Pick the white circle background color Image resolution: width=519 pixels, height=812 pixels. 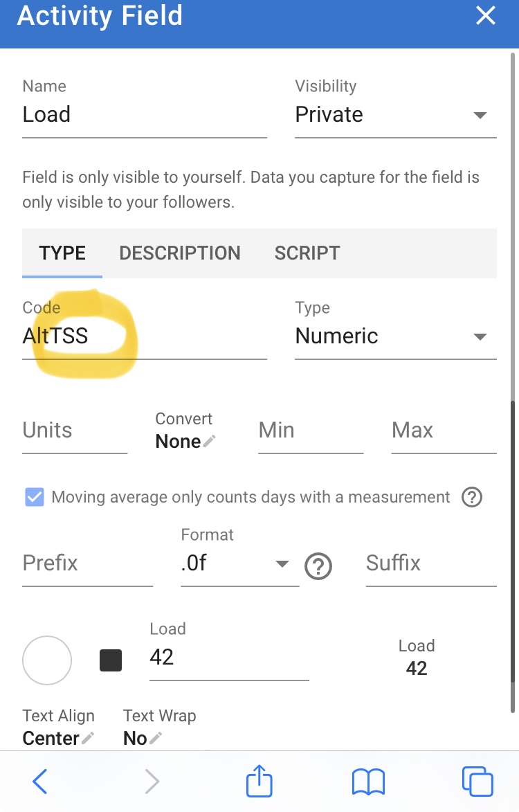[47, 660]
